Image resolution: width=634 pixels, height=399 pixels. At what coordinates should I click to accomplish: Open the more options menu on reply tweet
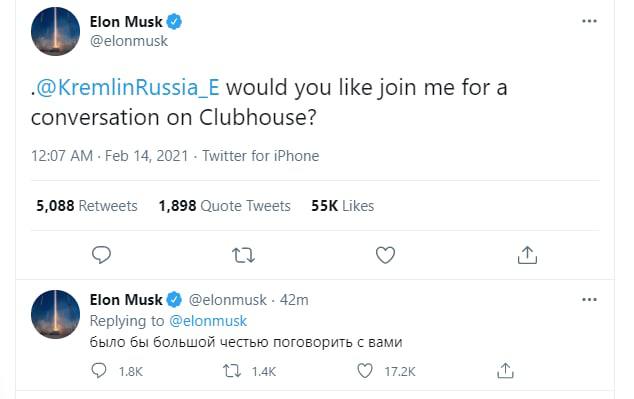coord(589,300)
